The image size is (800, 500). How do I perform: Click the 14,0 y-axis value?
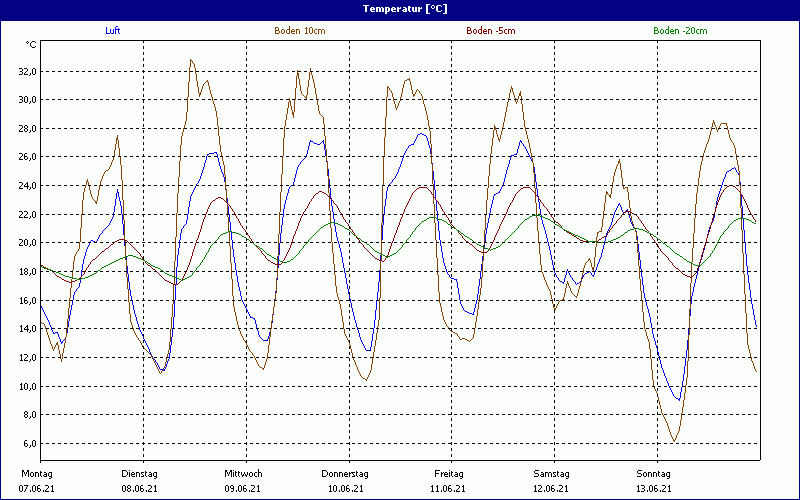(27, 329)
